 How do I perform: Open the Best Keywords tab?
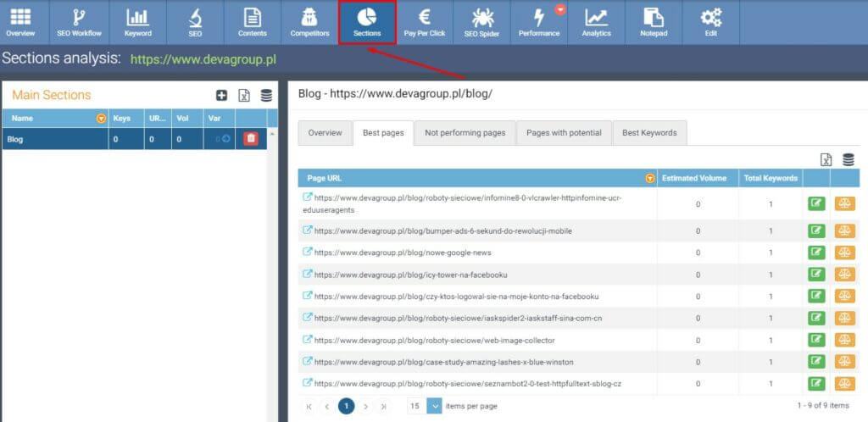pyautogui.click(x=649, y=133)
